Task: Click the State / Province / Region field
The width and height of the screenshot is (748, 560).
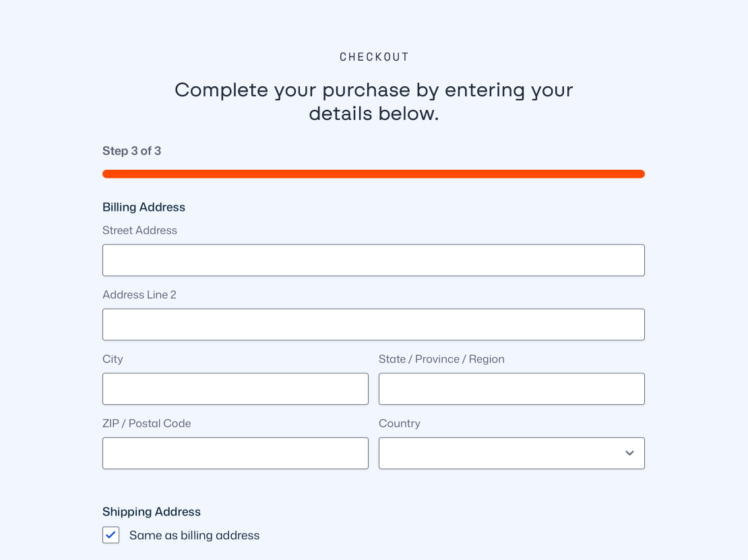Action: point(511,389)
